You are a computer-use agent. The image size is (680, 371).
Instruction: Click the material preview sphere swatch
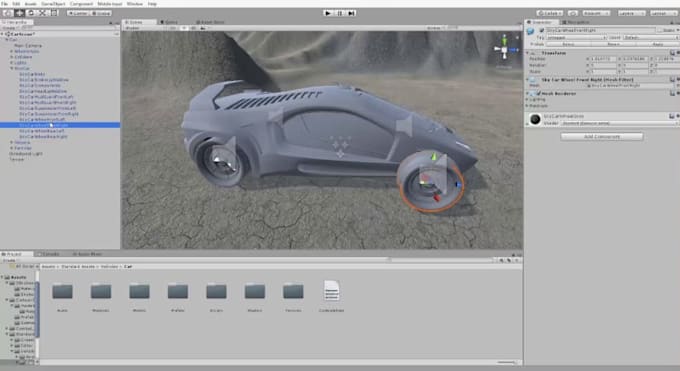tap(535, 119)
